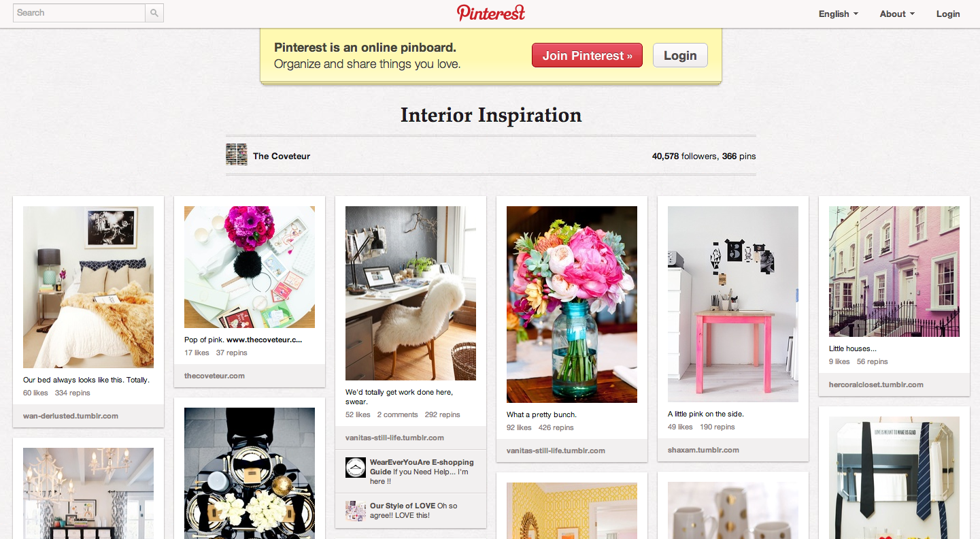
Task: Click the Pinterest logo
Action: click(x=491, y=13)
